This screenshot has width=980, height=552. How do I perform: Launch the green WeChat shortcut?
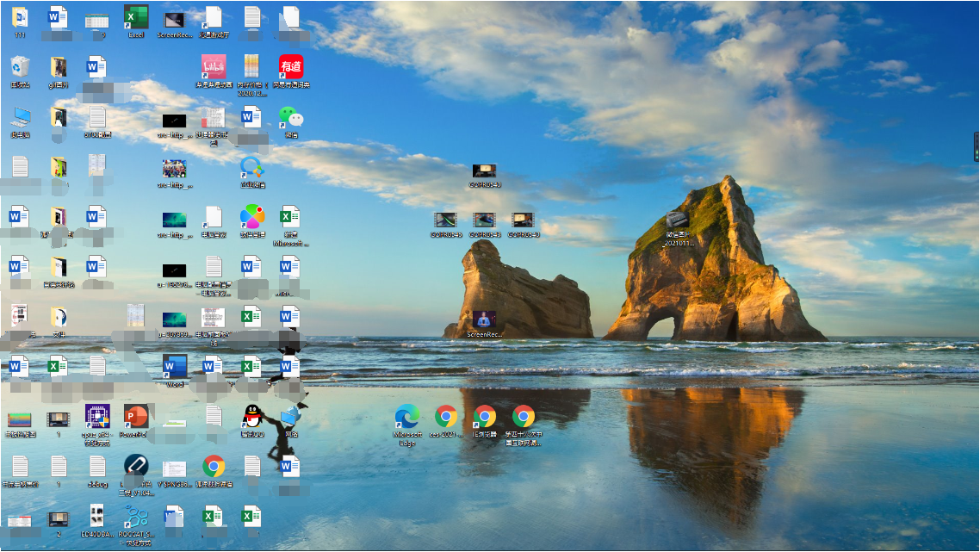click(x=291, y=118)
